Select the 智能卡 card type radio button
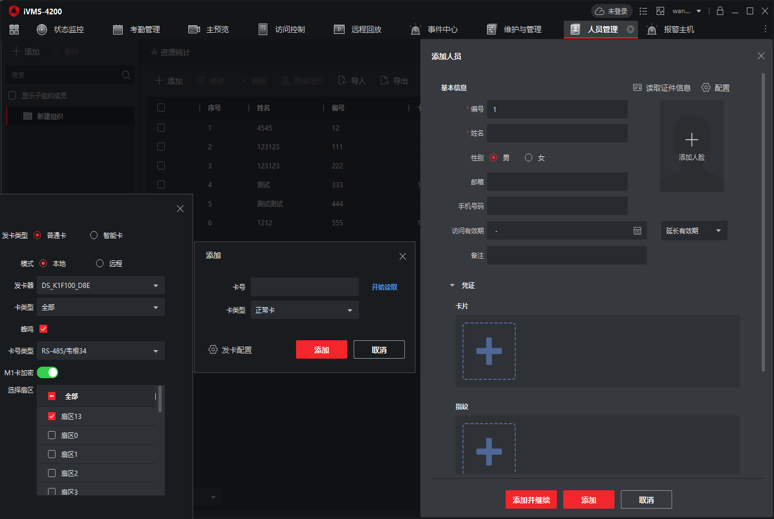This screenshot has width=774, height=519. (x=94, y=236)
